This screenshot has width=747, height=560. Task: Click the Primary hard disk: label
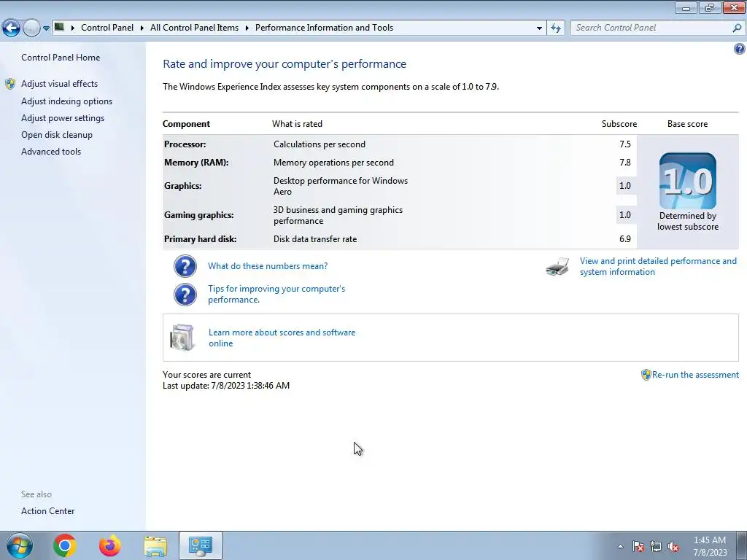point(200,238)
